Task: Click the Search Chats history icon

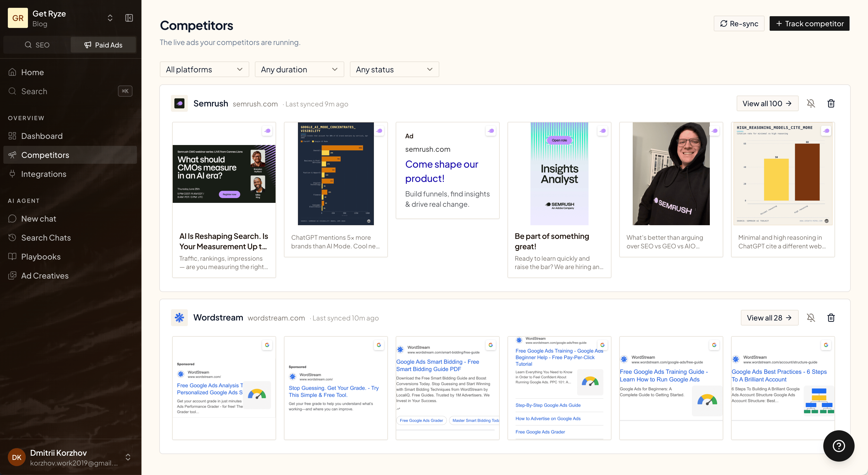Action: [12, 237]
